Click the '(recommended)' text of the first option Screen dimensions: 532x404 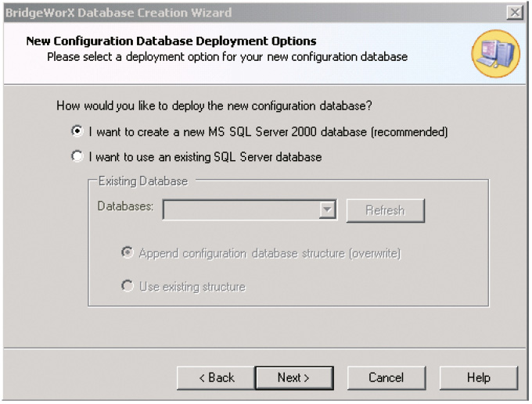tap(409, 131)
